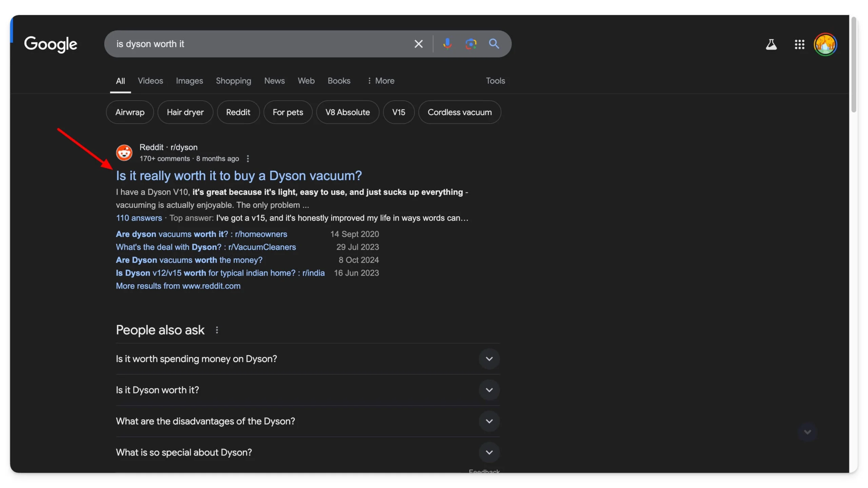Switch to the Images tab
The height and width of the screenshot is (488, 868).
click(189, 81)
